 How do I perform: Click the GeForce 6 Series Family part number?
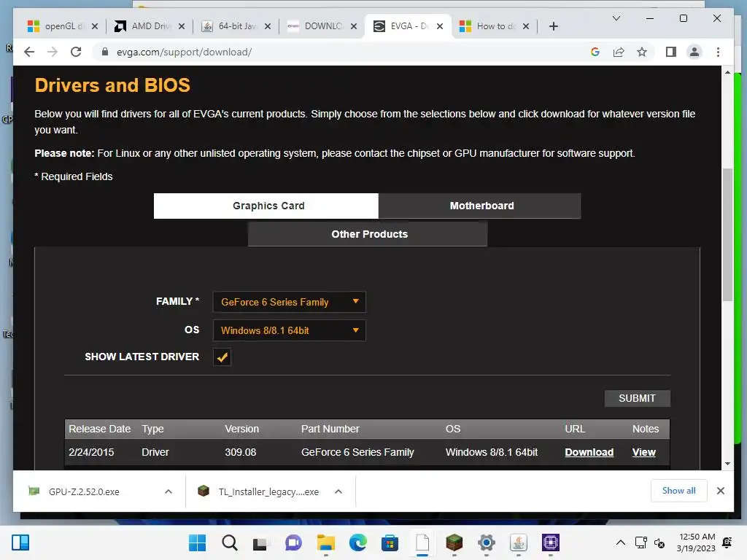(357, 452)
